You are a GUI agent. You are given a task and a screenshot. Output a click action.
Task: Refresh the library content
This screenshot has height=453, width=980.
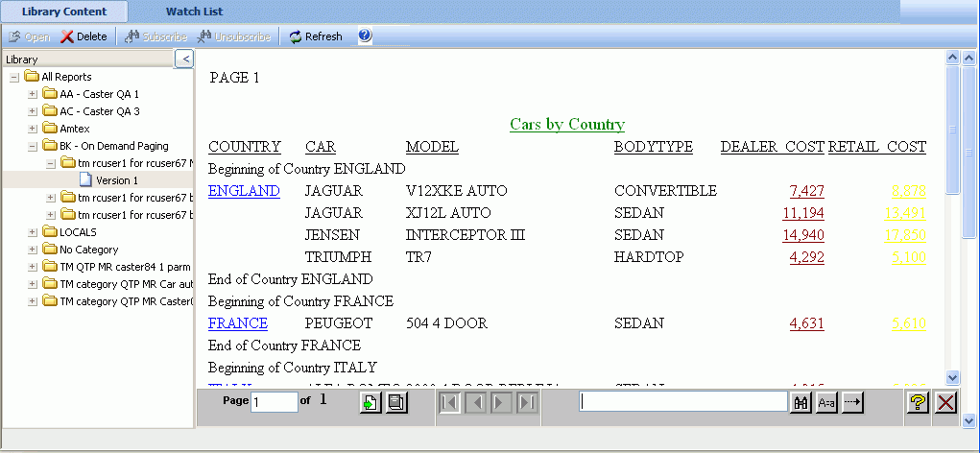pos(315,36)
